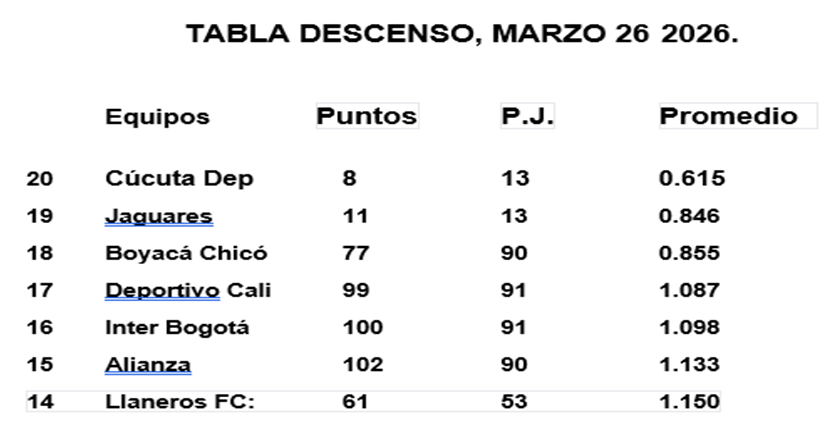Viewport: 833px width, 438px height.
Task: Select the 'Equipos' column header
Action: [157, 117]
